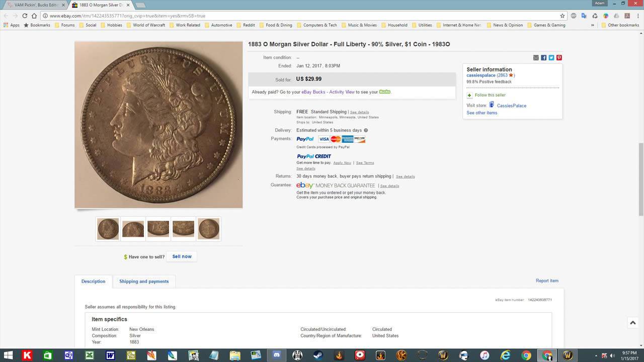Navigate back in browser history
Viewport: 644px width, 362px height.
coord(6,16)
